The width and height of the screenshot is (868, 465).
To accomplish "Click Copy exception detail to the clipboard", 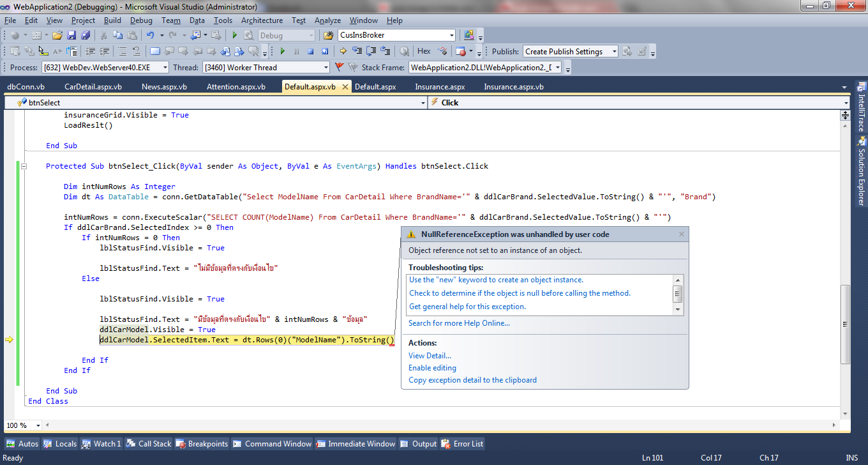I will click(x=472, y=379).
